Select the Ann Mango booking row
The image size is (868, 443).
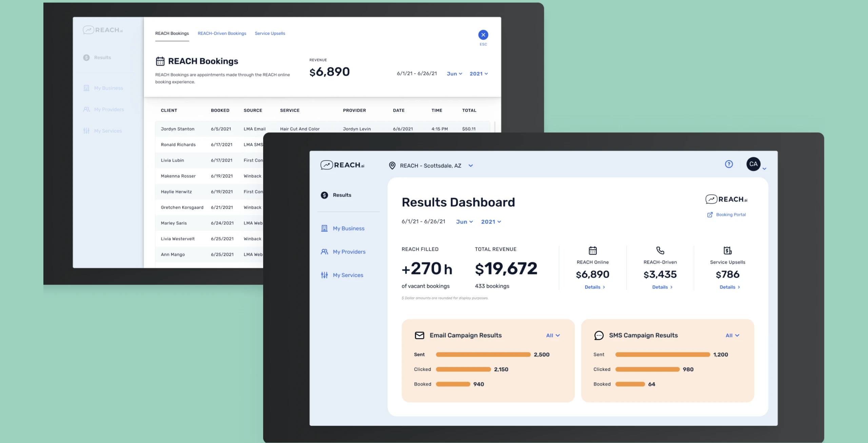click(209, 254)
